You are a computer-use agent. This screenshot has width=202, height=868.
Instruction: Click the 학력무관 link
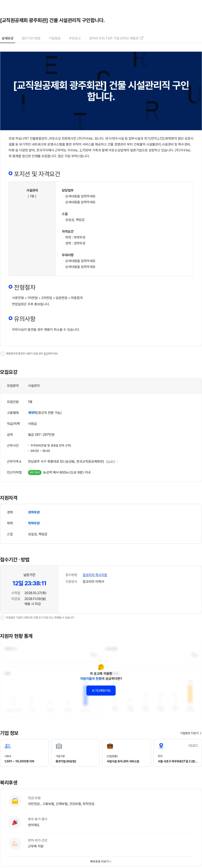point(34,523)
